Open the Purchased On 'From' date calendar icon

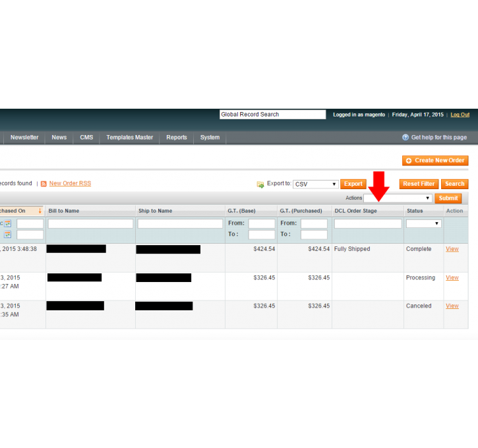(8, 224)
